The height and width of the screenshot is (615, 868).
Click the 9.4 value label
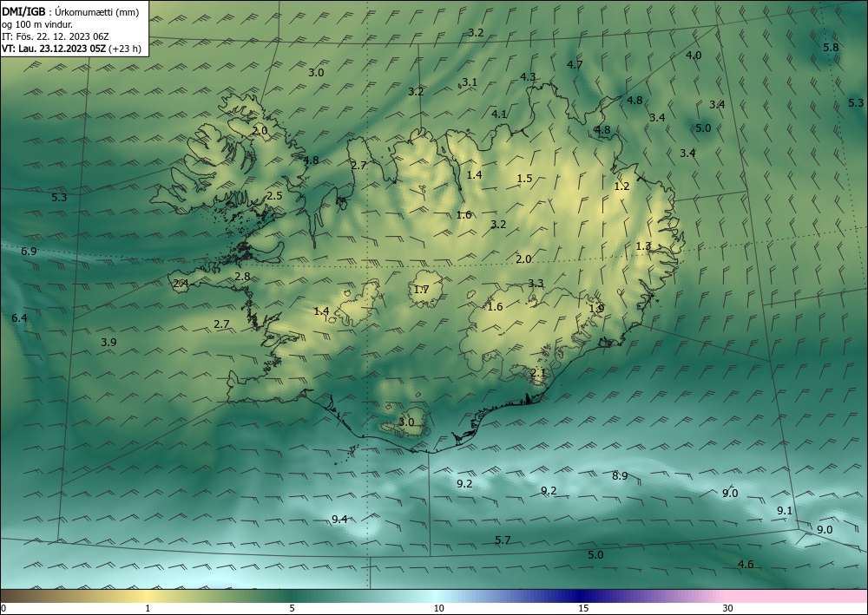click(339, 520)
